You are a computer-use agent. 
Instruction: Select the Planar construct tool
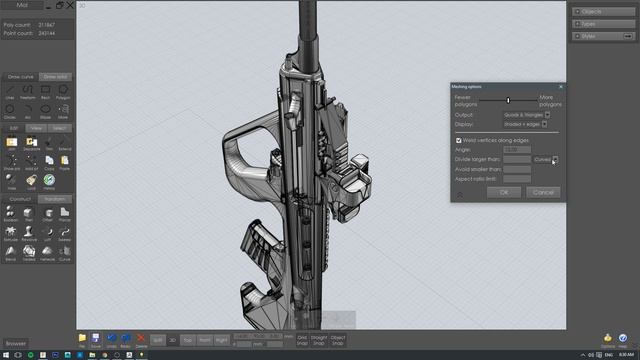tap(64, 214)
